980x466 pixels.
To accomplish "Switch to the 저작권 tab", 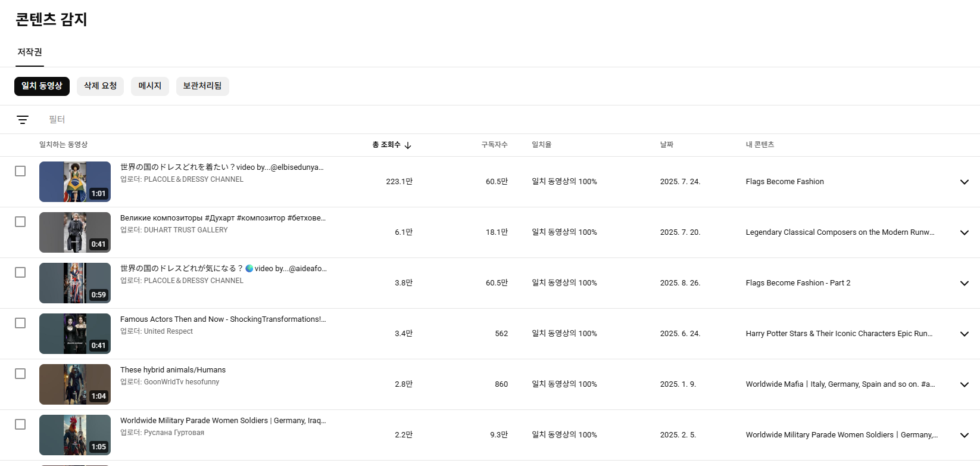I will tap(30, 52).
